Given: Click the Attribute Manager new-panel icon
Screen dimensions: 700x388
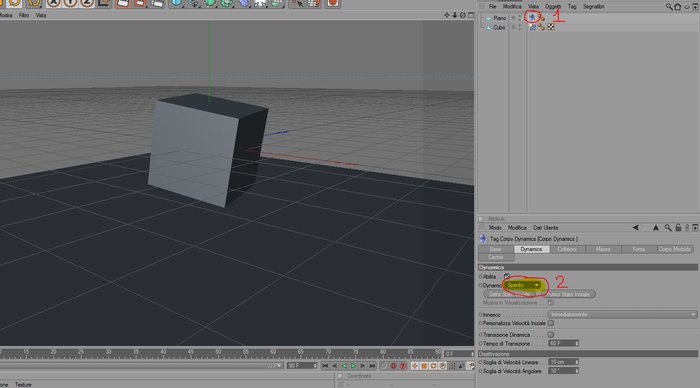Looking at the screenshot, I should (x=695, y=228).
